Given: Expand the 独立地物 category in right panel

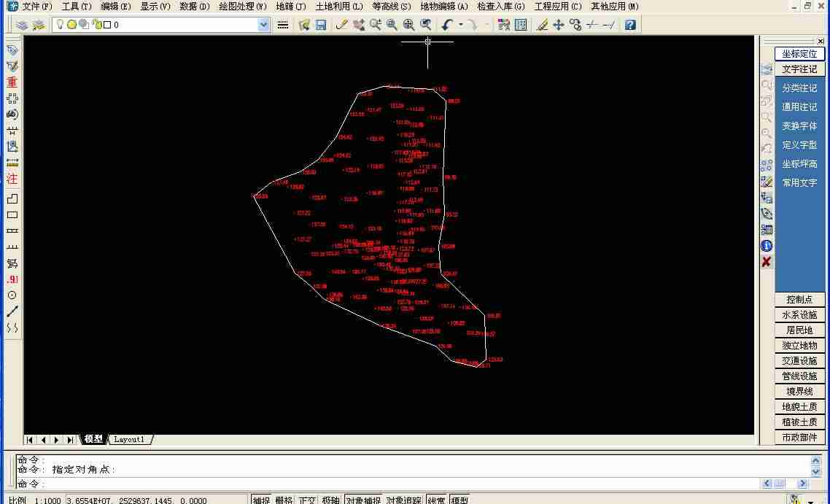Looking at the screenshot, I should pos(799,346).
